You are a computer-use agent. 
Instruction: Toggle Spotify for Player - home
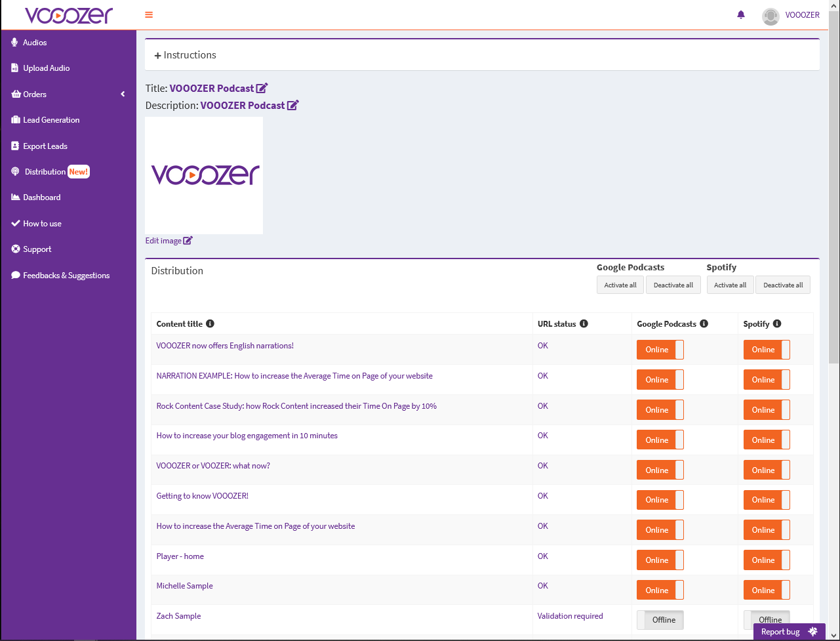pos(767,560)
